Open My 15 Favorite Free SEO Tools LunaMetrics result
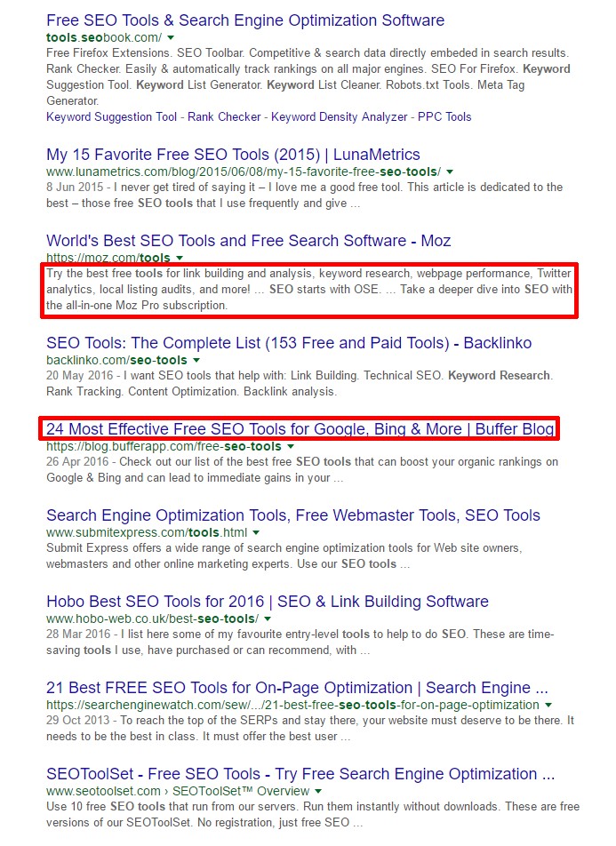Screen dimensions: 616x846 (x=233, y=155)
